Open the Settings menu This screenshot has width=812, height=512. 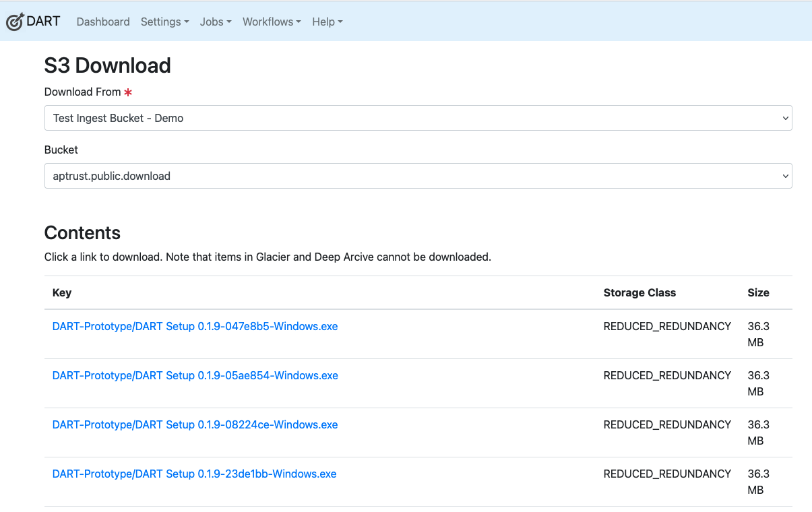tap(162, 22)
